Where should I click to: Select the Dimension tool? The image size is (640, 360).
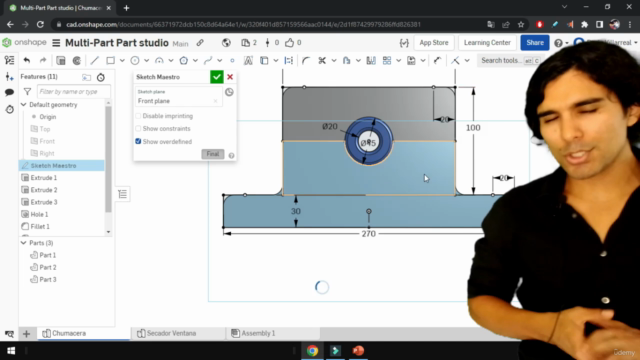click(437, 60)
